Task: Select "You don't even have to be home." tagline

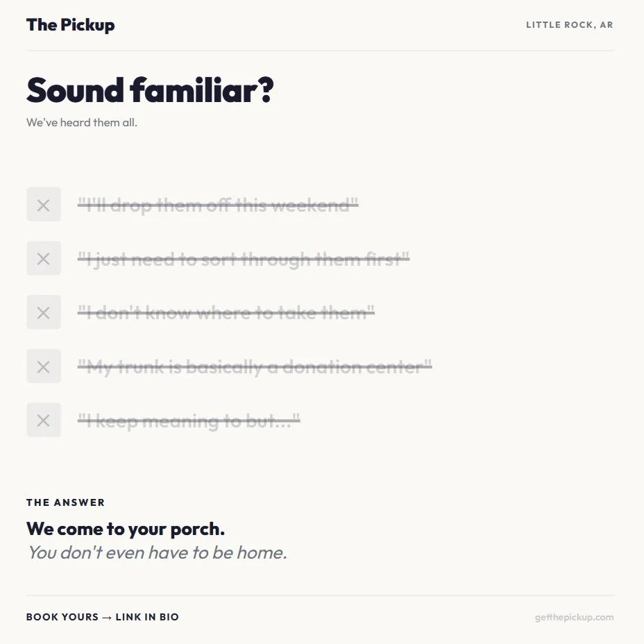Action: pos(158,552)
